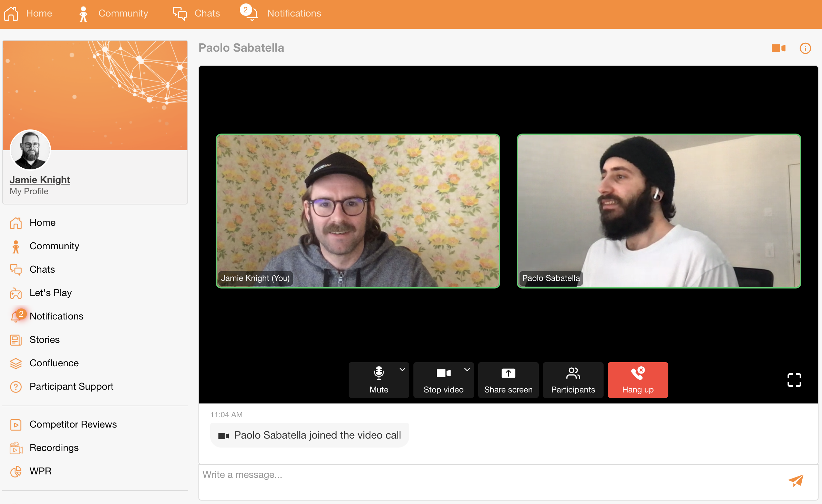
Task: Open Notifications from top navigation text
Action: [294, 13]
